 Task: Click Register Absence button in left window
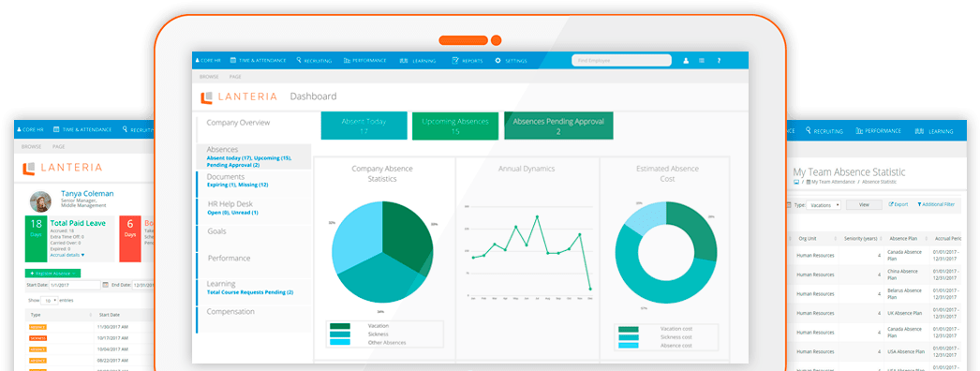[x=52, y=274]
